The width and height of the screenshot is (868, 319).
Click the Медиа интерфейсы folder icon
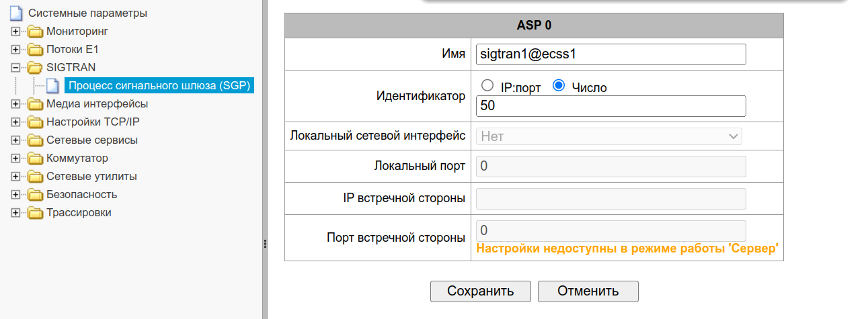point(35,103)
